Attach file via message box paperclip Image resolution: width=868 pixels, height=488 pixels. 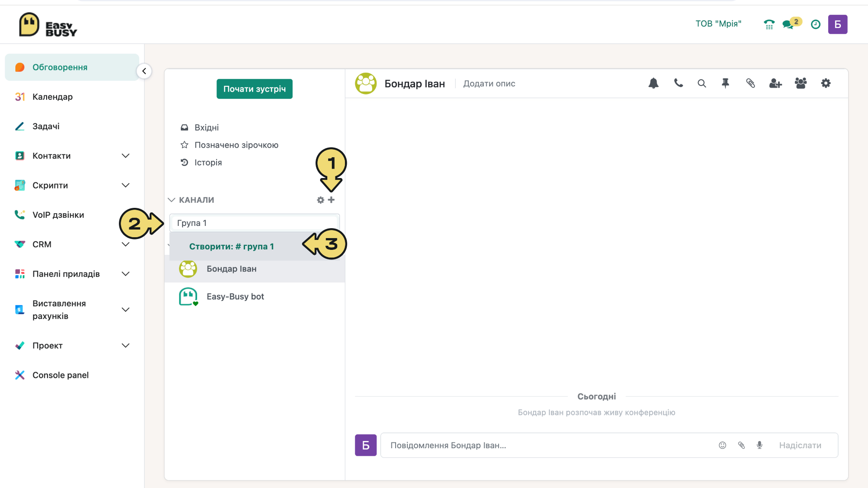pyautogui.click(x=741, y=445)
